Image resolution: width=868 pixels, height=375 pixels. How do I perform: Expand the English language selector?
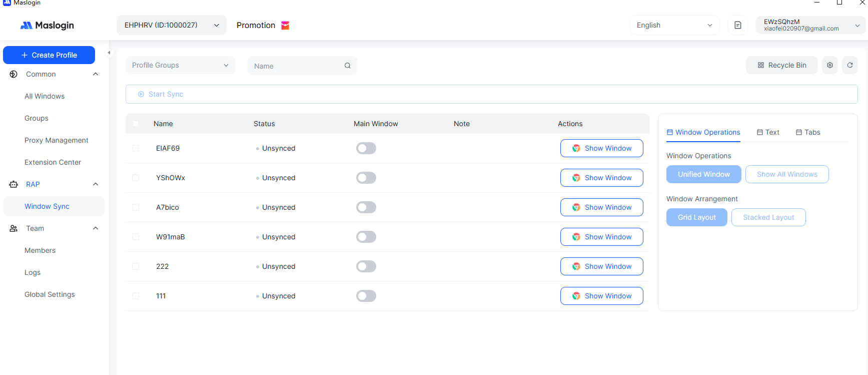[x=674, y=25]
